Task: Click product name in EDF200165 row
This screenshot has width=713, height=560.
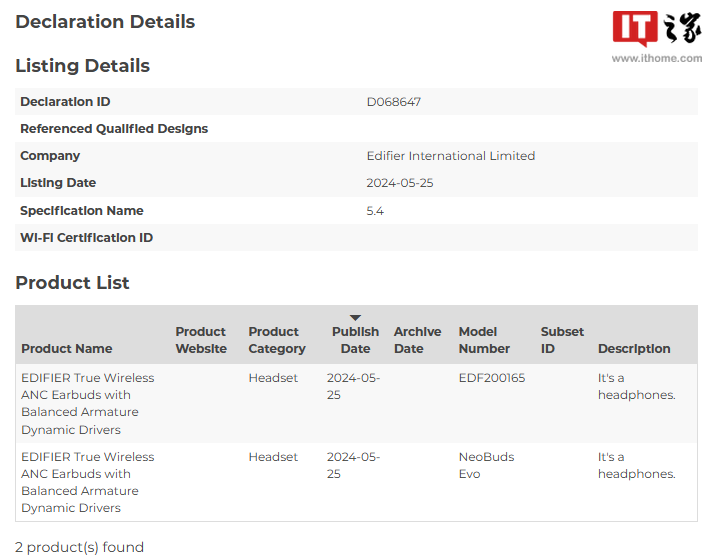Action: click(88, 404)
